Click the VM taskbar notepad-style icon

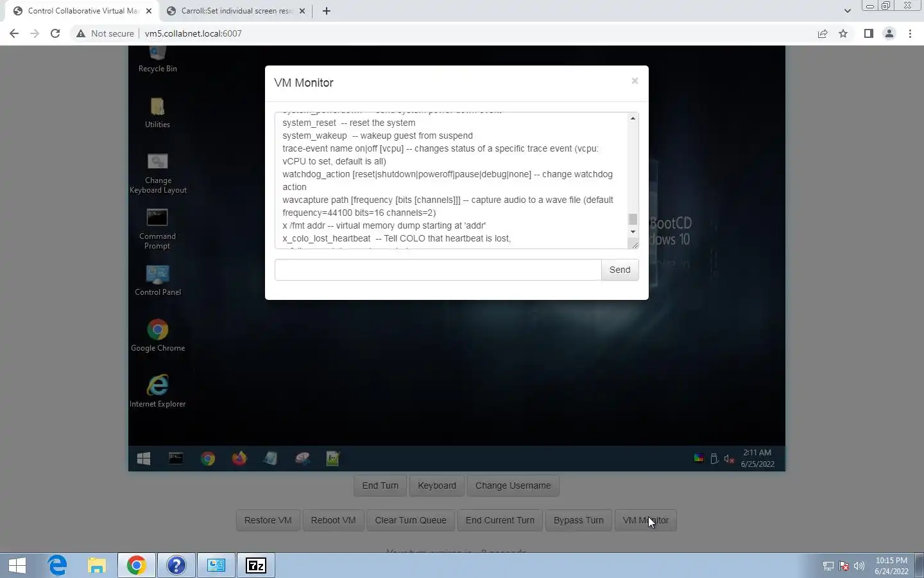(x=271, y=459)
